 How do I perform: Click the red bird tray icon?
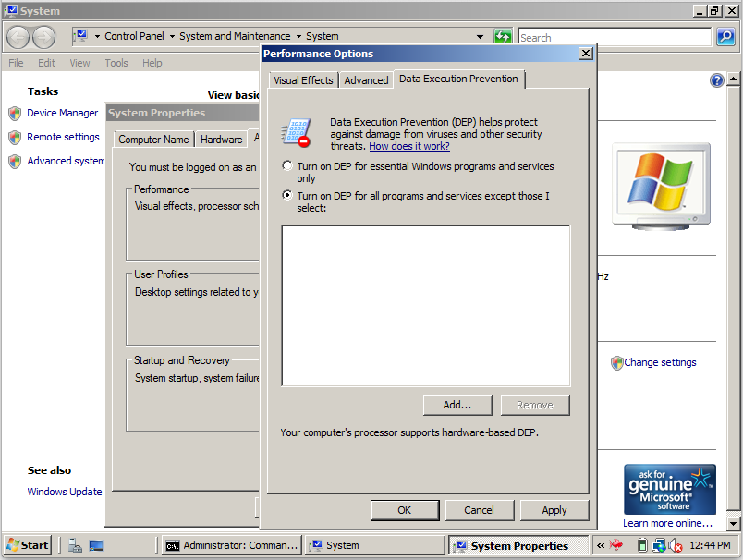tap(616, 545)
